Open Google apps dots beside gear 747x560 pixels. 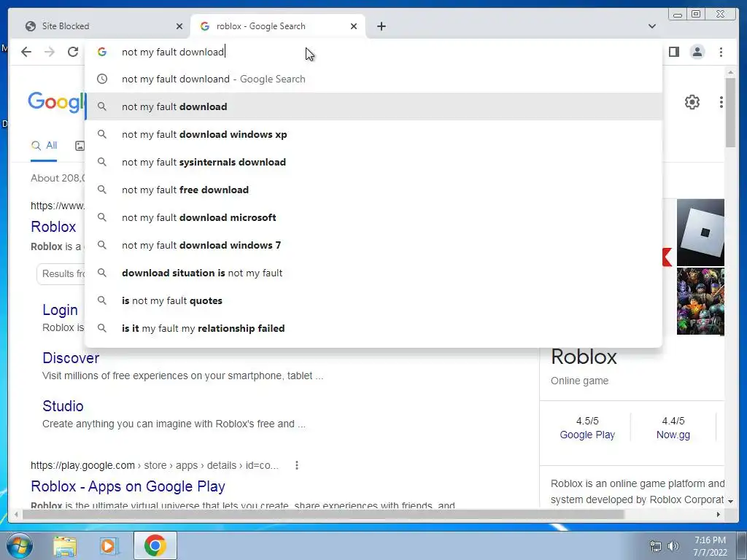pyautogui.click(x=721, y=102)
